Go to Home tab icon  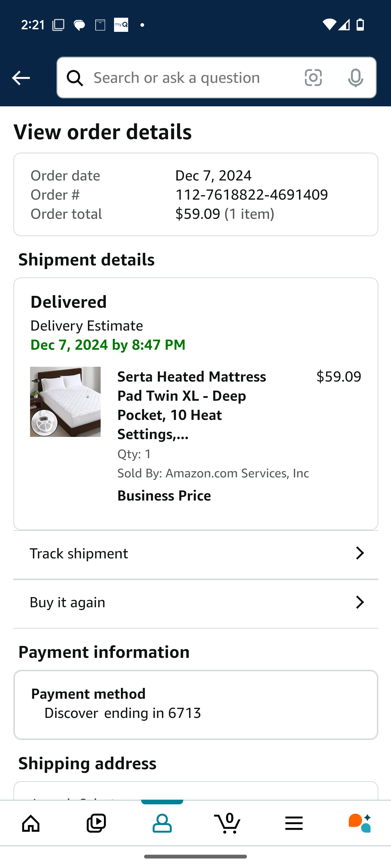tap(31, 823)
